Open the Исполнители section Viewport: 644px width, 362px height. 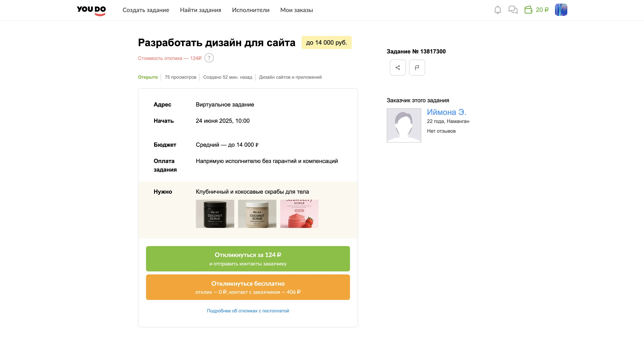[x=251, y=10]
